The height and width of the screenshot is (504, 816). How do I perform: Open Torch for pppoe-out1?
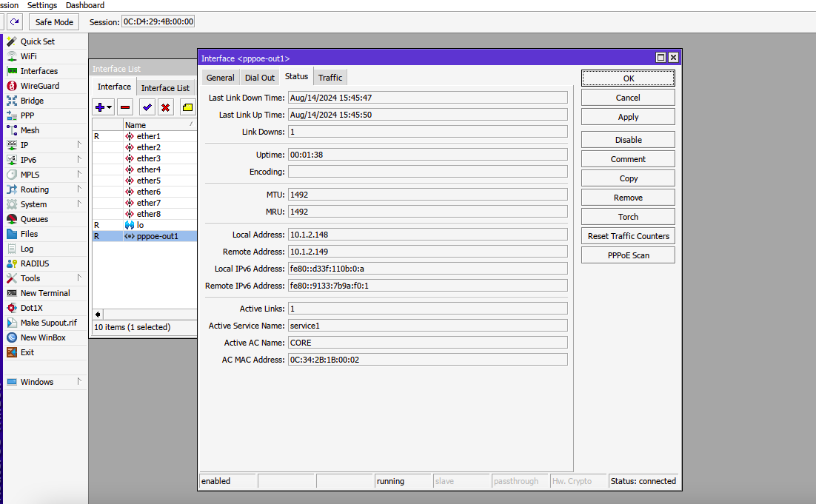tap(628, 217)
